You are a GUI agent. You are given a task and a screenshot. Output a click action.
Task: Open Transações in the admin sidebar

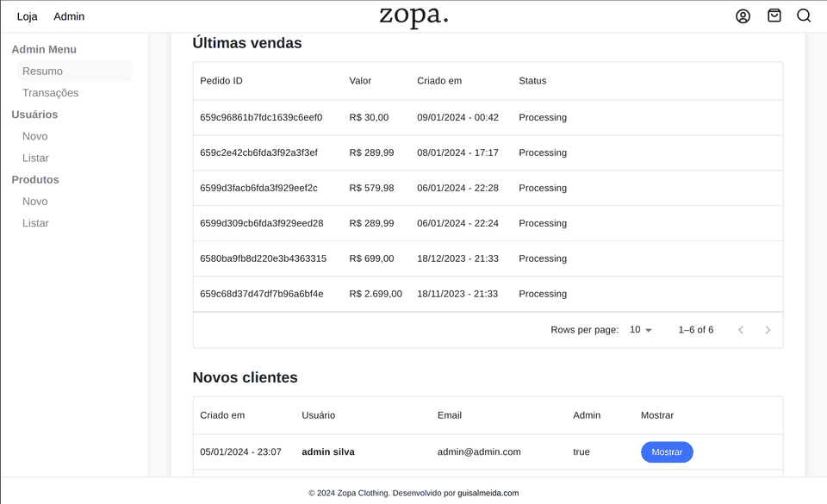(50, 93)
